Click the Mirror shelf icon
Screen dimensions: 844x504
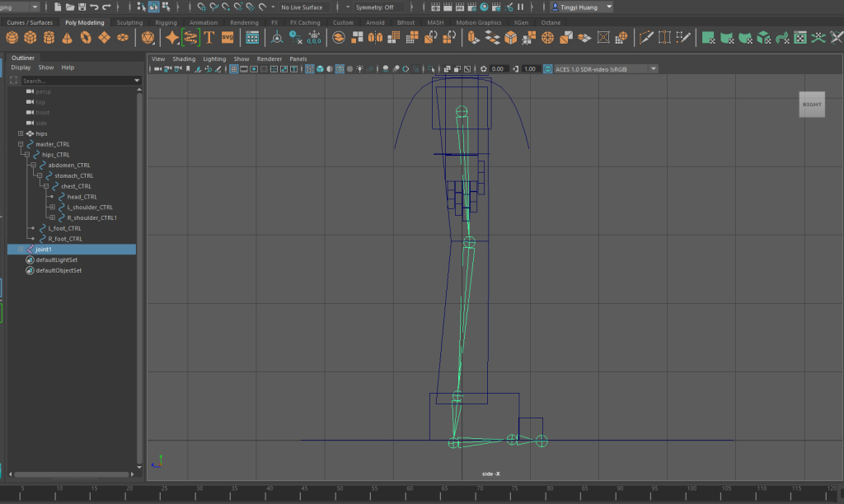tap(375, 38)
